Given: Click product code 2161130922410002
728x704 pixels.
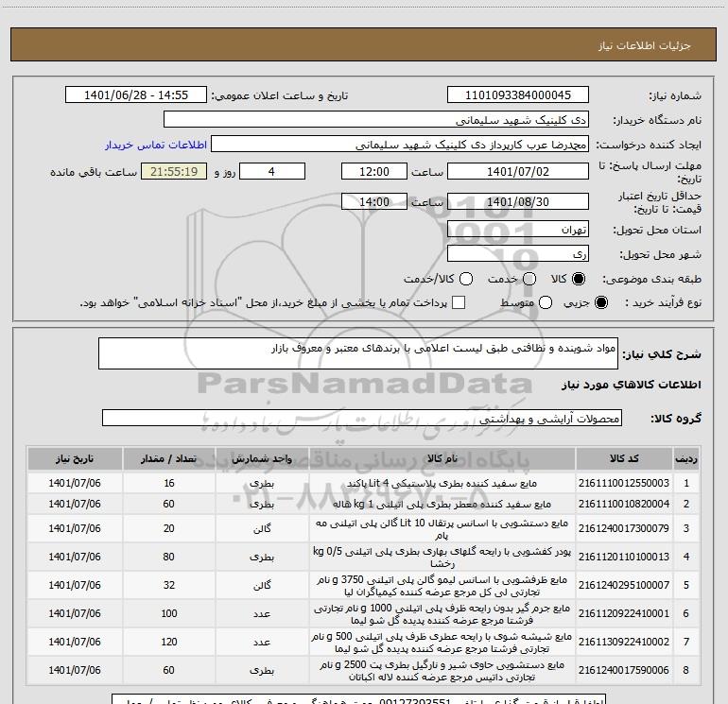Looking at the screenshot, I should 624,642.
